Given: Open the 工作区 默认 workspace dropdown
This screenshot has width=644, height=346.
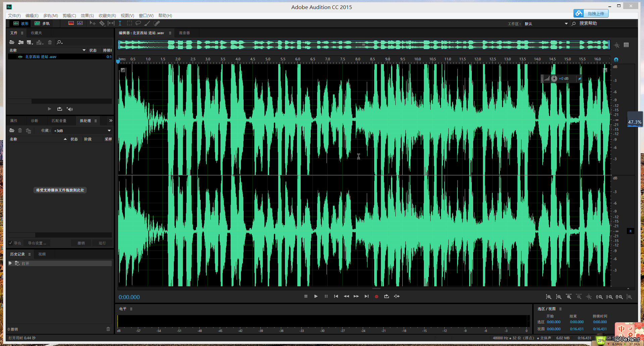Looking at the screenshot, I should [x=566, y=24].
